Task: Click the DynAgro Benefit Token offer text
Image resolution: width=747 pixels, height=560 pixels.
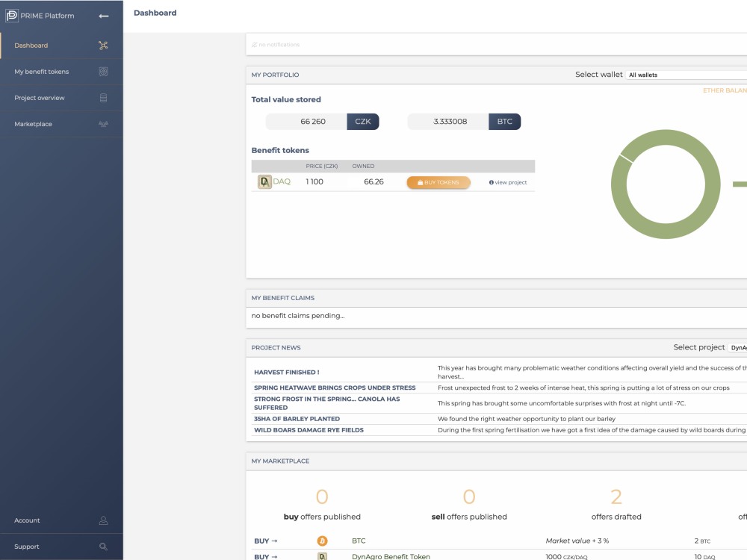Action: pyautogui.click(x=391, y=556)
